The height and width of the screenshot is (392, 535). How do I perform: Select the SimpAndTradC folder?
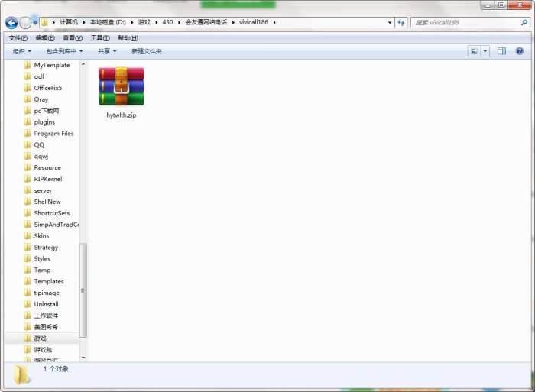coord(57,225)
